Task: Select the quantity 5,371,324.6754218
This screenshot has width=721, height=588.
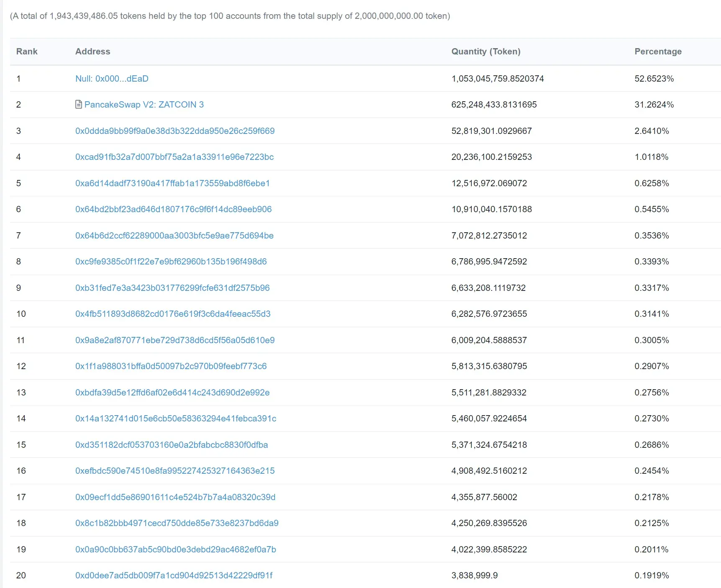Action: 489,445
